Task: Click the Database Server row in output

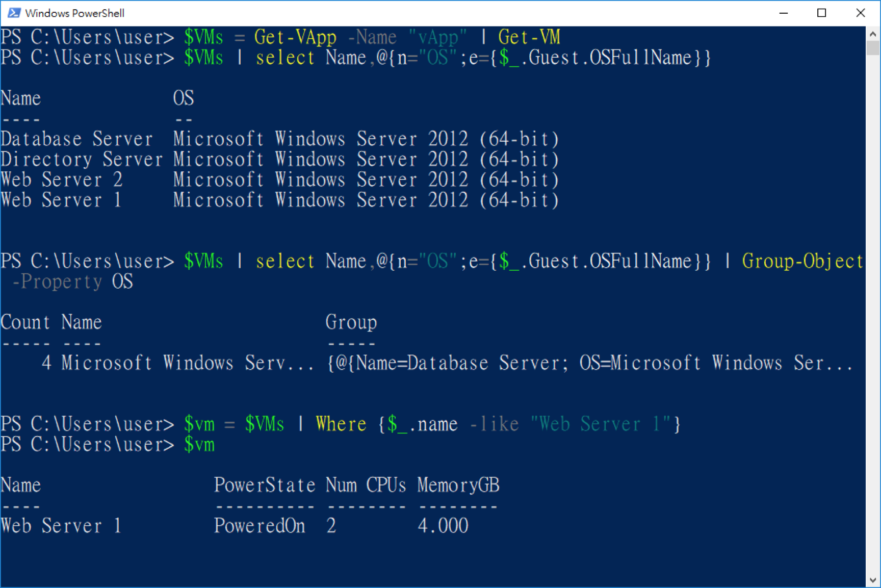Action: (x=279, y=139)
